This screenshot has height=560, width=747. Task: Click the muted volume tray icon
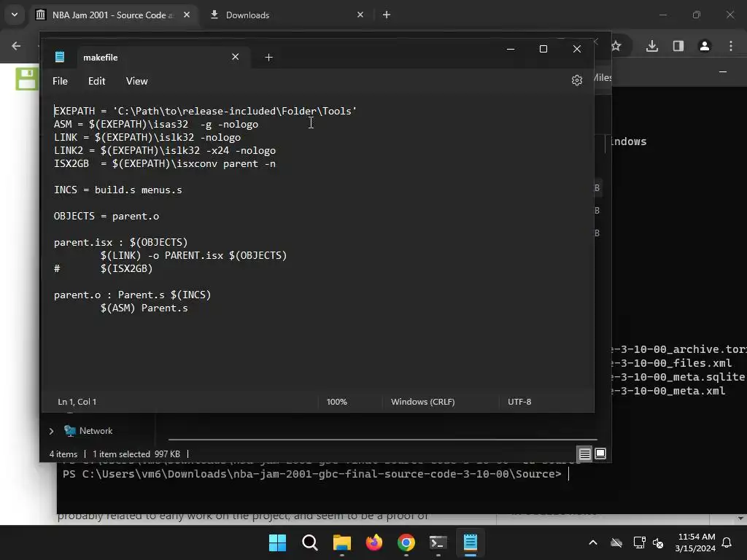(658, 542)
